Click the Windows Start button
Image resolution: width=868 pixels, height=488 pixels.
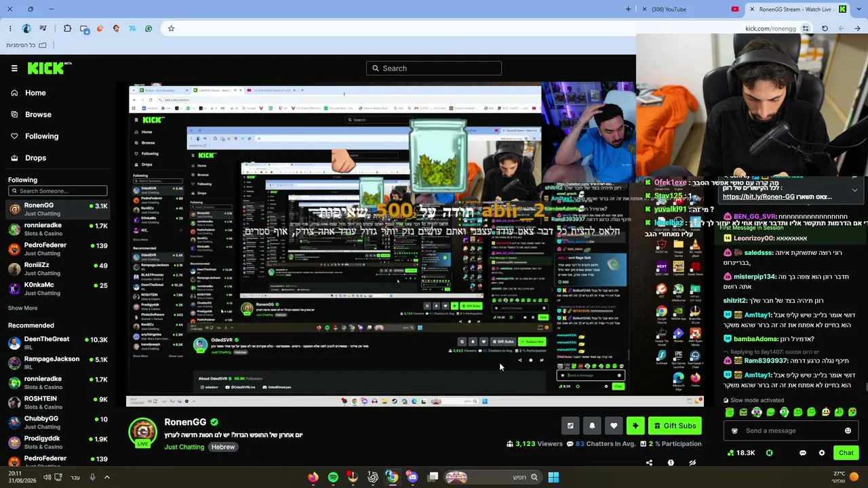(553, 477)
